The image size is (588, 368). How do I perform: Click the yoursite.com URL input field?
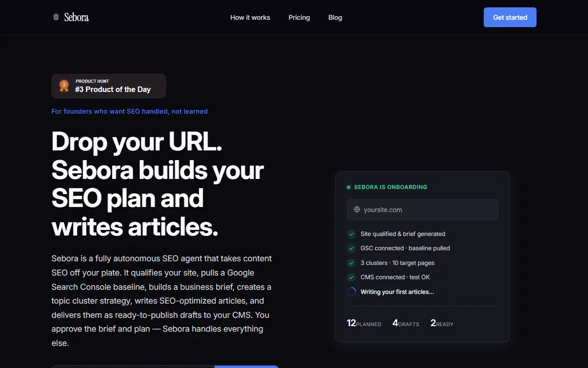click(x=423, y=210)
